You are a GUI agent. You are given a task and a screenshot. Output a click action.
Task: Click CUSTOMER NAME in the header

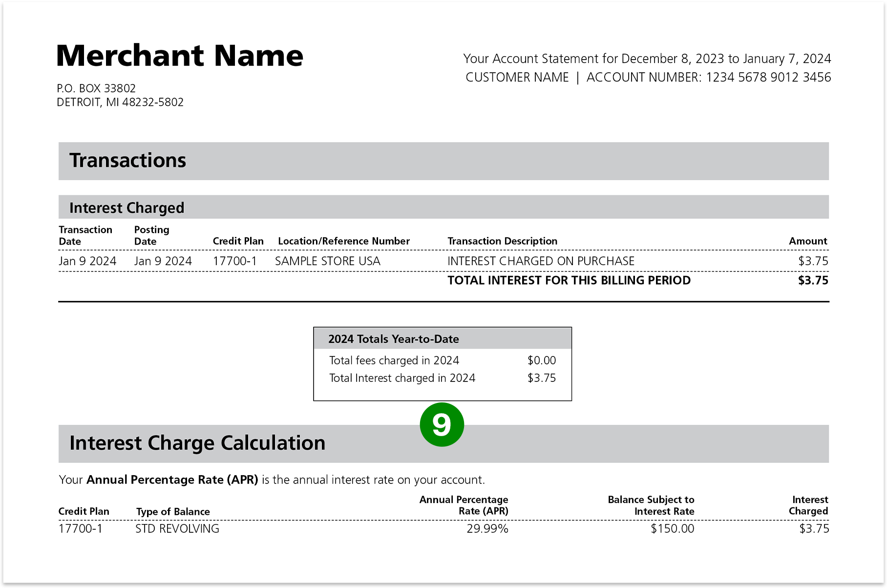point(517,77)
